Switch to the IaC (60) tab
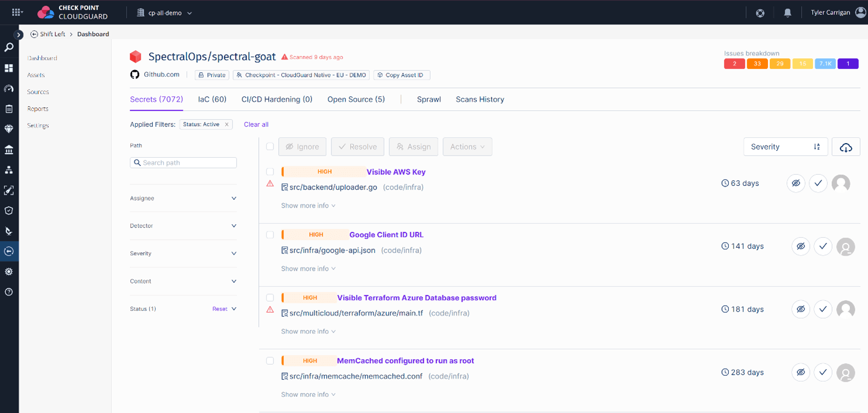Image resolution: width=868 pixels, height=413 pixels. (212, 99)
